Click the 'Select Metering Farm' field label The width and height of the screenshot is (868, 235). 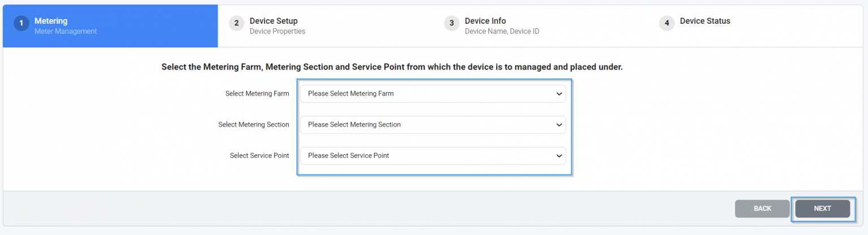[x=257, y=94]
